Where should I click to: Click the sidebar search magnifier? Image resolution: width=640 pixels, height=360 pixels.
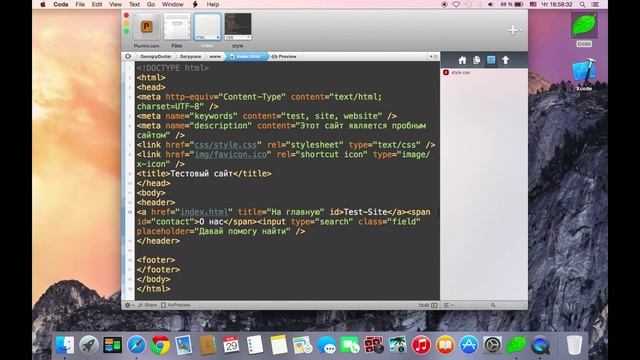[x=493, y=305]
